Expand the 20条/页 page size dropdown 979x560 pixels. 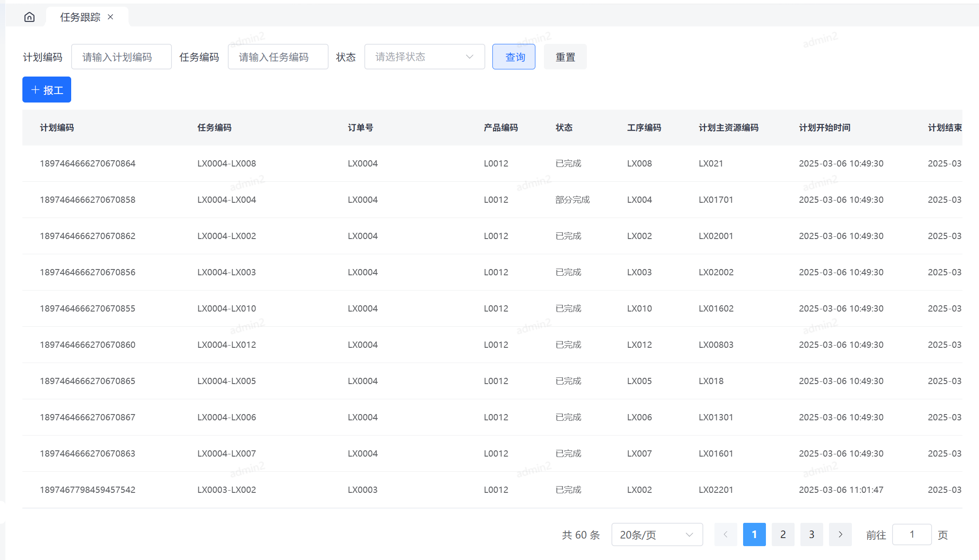tap(657, 534)
